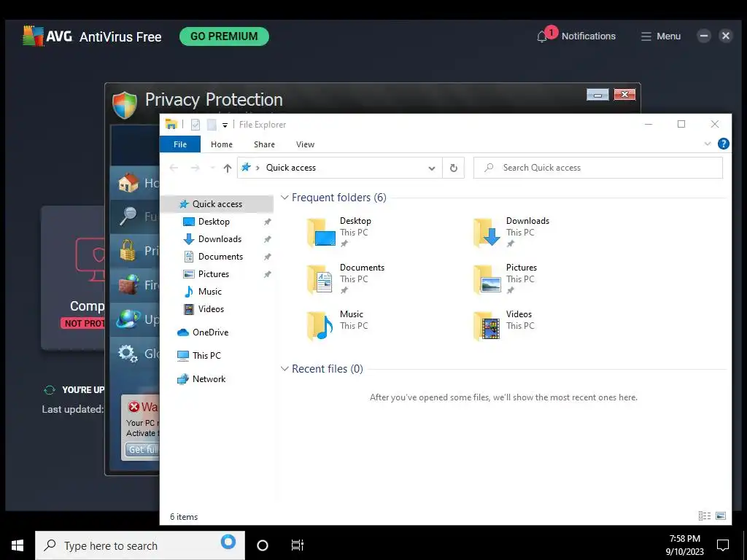Click AVG refresh update icon
Screen dimensions: 747x560
[x=50, y=390]
